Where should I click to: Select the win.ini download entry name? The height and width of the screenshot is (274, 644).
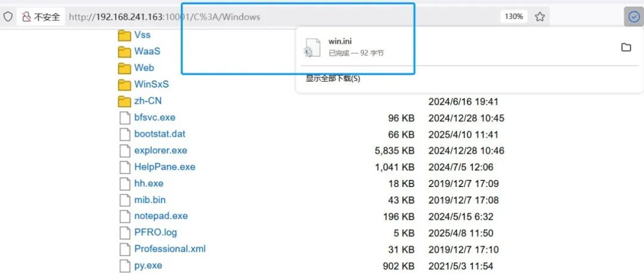click(340, 41)
